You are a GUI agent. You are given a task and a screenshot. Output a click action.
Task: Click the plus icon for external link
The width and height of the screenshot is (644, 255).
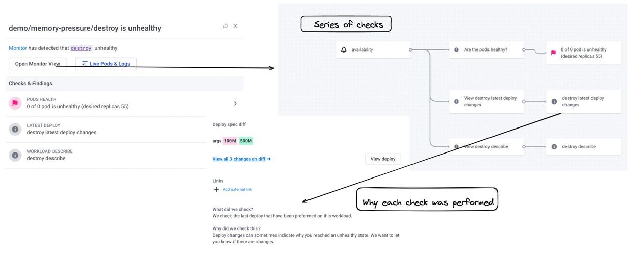[216, 189]
